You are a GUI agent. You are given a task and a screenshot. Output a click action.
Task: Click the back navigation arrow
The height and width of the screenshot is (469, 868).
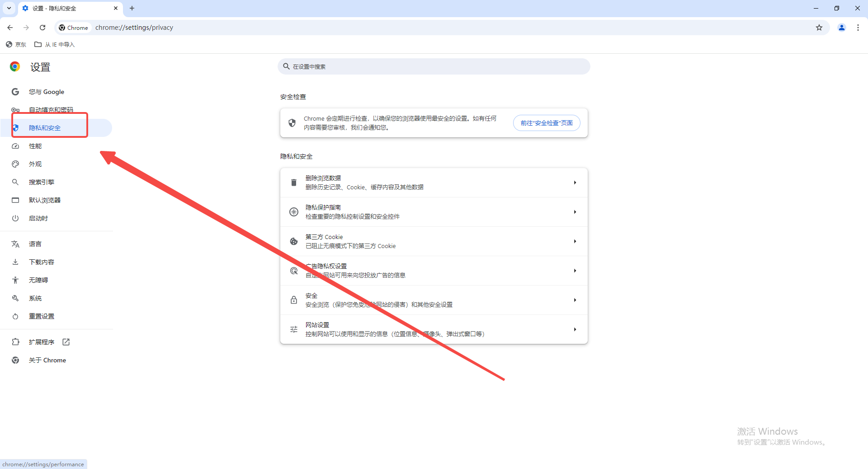pyautogui.click(x=10, y=28)
